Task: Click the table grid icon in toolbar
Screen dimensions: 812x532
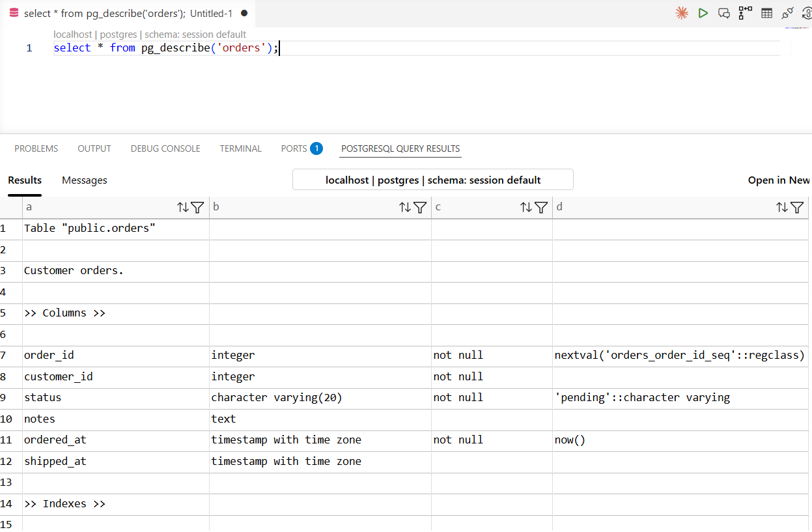Action: tap(767, 13)
